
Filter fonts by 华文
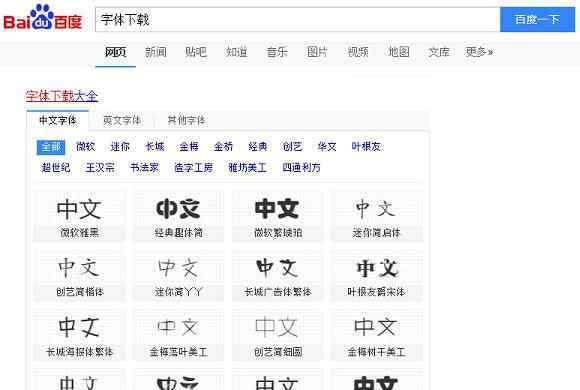click(327, 147)
